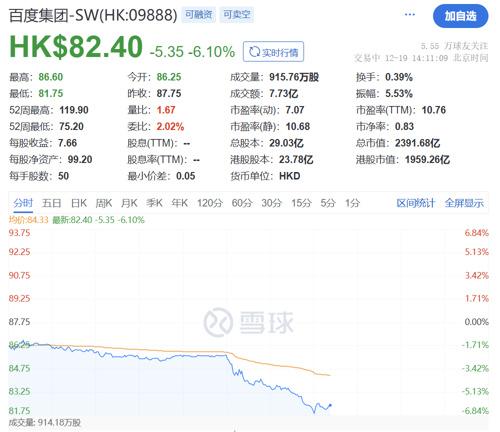
Task: Click the 委比 value 2.02%
Action: click(170, 126)
